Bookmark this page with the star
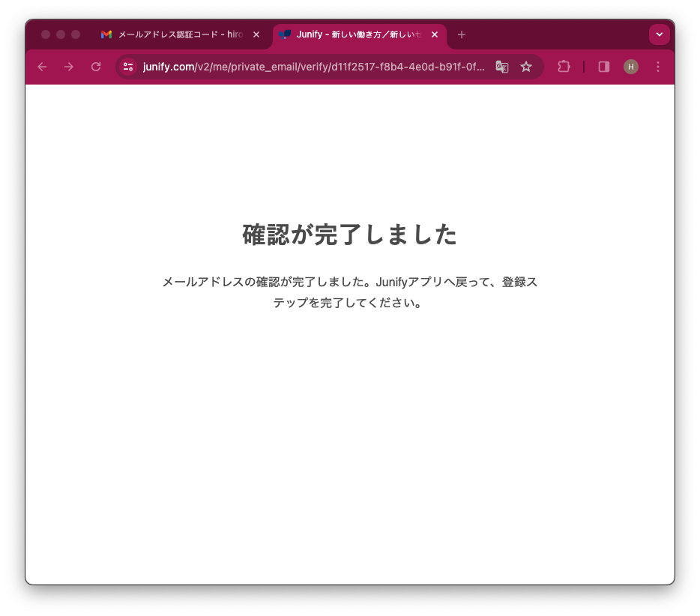The height and width of the screenshot is (616, 700). coord(526,67)
